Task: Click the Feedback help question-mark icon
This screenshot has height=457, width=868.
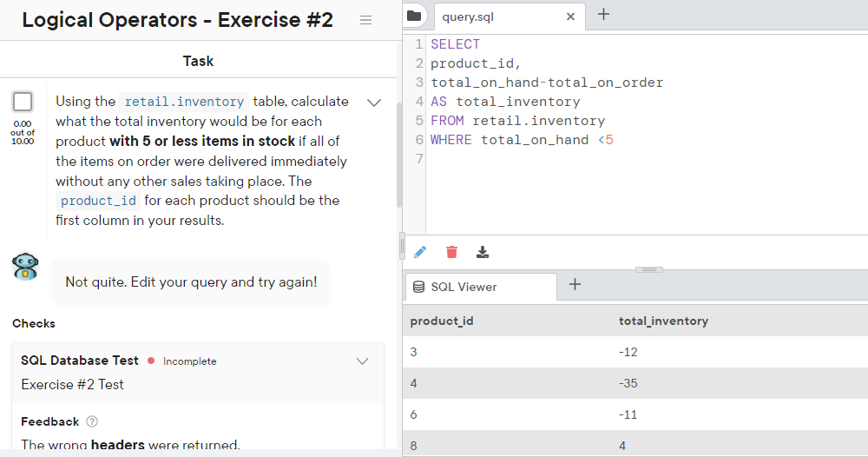Action: (x=93, y=421)
